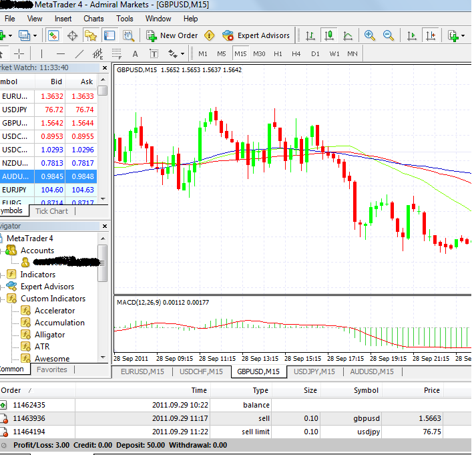Zoom in on the chart
This screenshot has width=476, height=455.
[x=369, y=35]
